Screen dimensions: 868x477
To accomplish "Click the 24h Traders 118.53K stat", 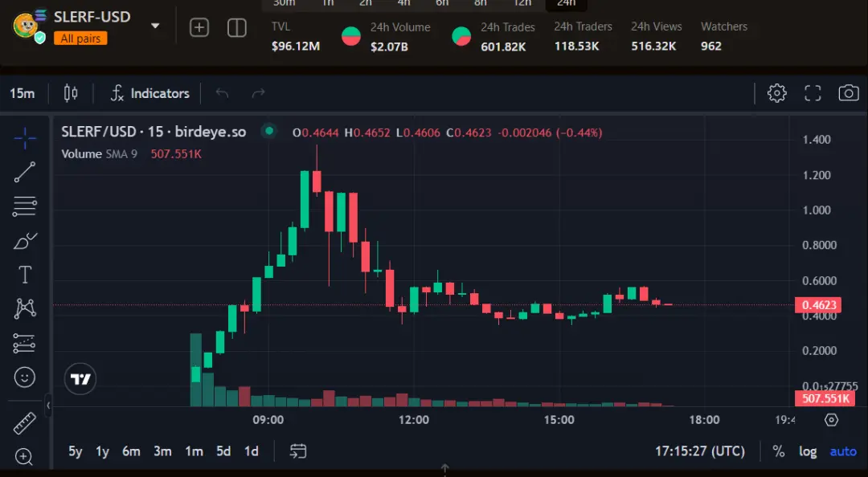I will click(583, 36).
